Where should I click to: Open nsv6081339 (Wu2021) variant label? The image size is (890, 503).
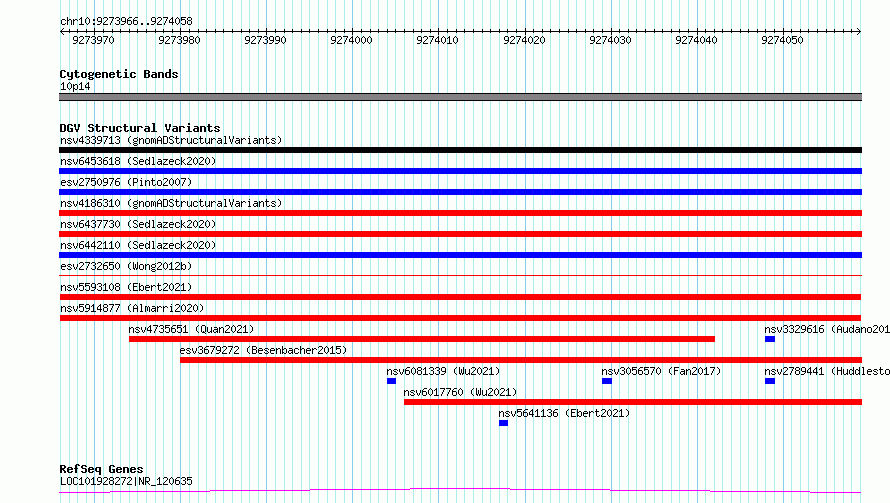tap(443, 371)
